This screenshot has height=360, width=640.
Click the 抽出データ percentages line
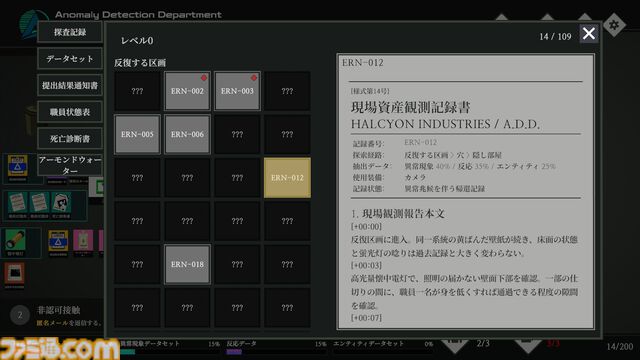pos(480,166)
